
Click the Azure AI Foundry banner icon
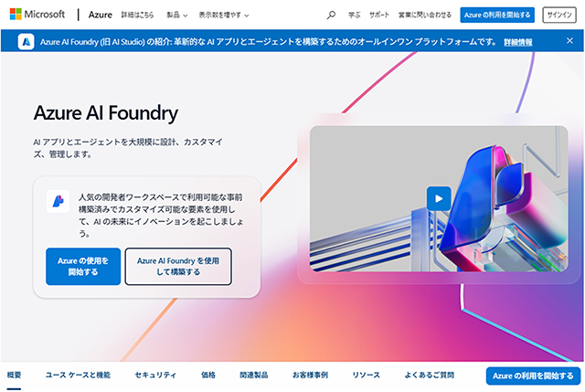(x=27, y=42)
